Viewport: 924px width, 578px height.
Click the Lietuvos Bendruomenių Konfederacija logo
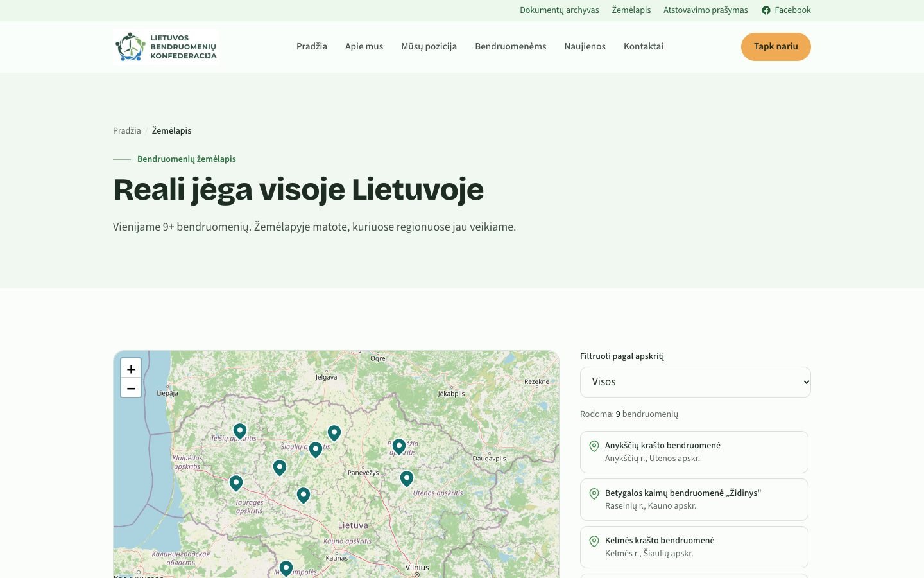click(x=166, y=47)
